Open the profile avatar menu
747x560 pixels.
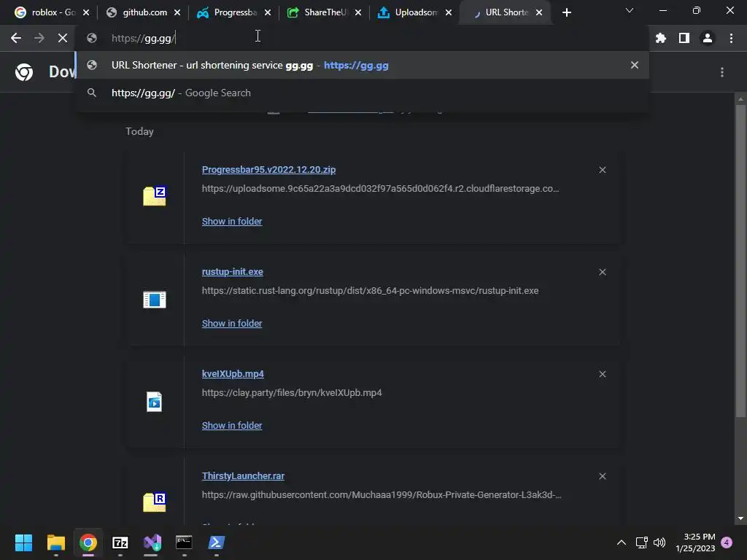(708, 38)
